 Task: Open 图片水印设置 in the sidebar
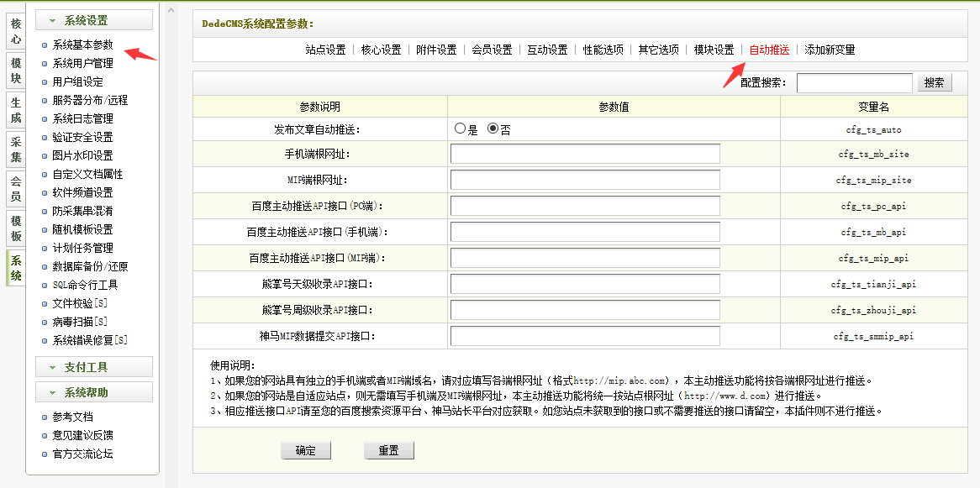(x=83, y=155)
